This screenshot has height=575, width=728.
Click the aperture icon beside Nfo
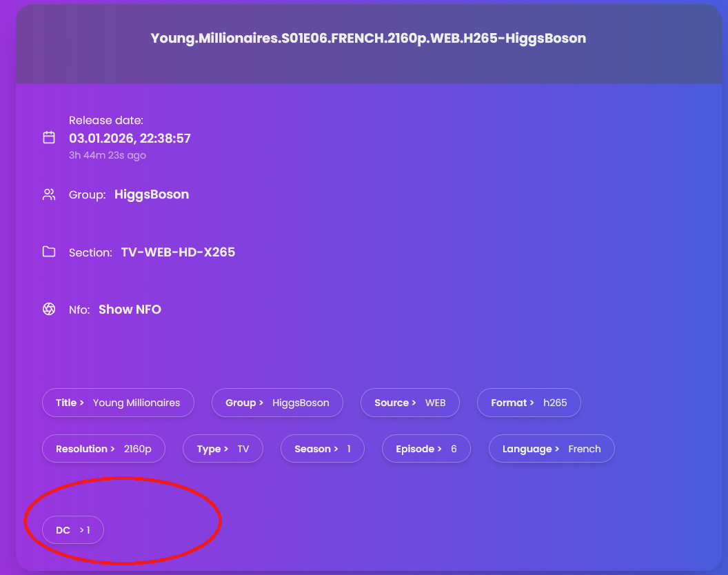[x=49, y=309]
